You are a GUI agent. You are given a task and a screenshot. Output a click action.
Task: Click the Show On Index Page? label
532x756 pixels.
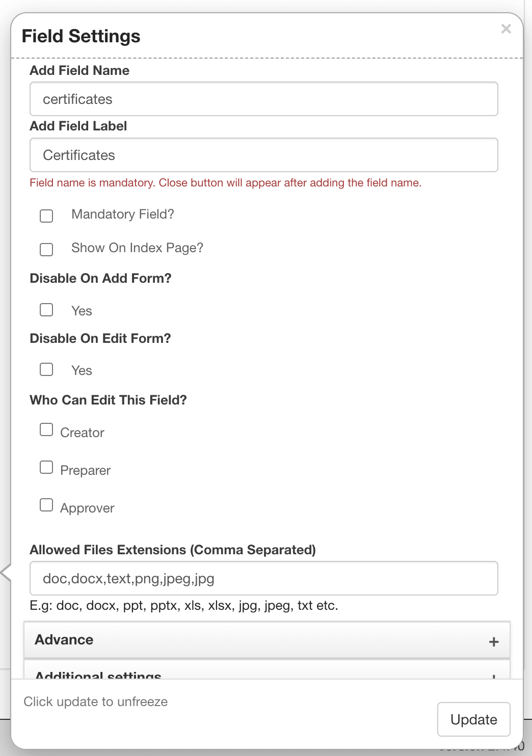(x=137, y=248)
